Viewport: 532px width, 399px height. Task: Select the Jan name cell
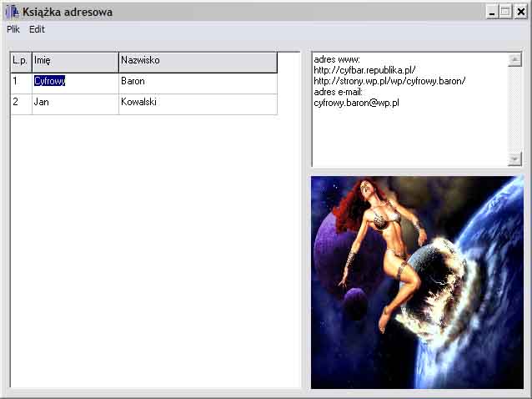tap(75, 104)
